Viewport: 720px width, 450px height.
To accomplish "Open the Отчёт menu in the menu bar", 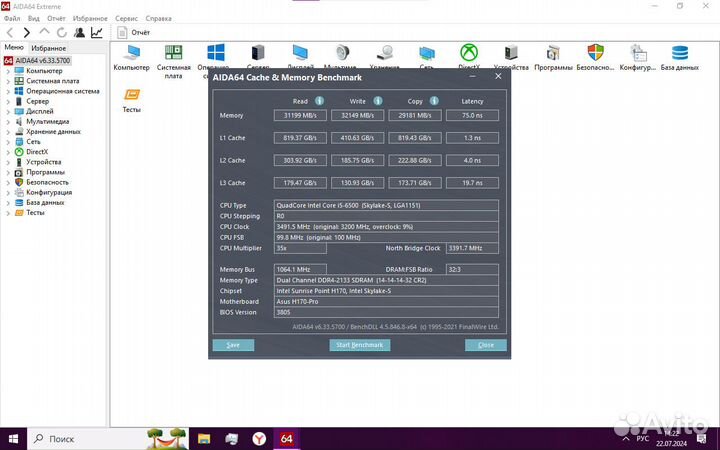I will (x=56, y=18).
